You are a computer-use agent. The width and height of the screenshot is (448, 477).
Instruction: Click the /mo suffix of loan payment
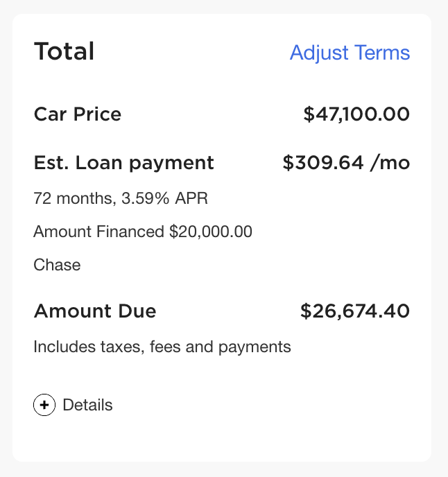pyautogui.click(x=390, y=163)
